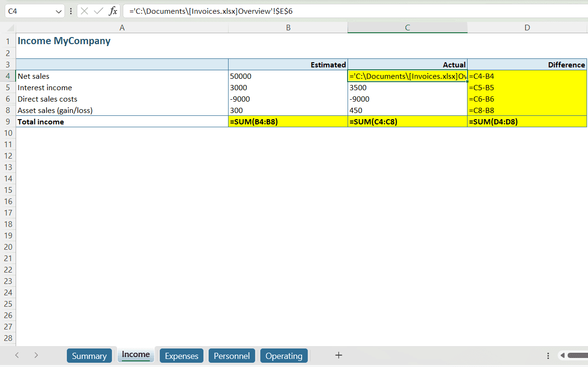Expand the Name Box dropdown arrow
This screenshot has height=367, width=588.
click(x=59, y=11)
